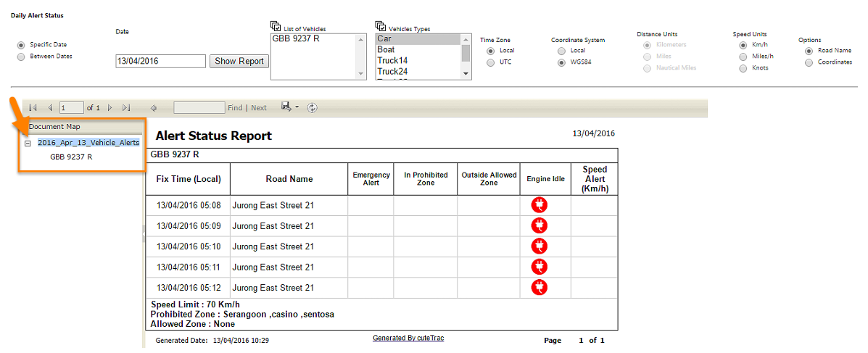The width and height of the screenshot is (868, 353).
Task: Click the select-all icon for Vehicles Types
Action: point(381,27)
